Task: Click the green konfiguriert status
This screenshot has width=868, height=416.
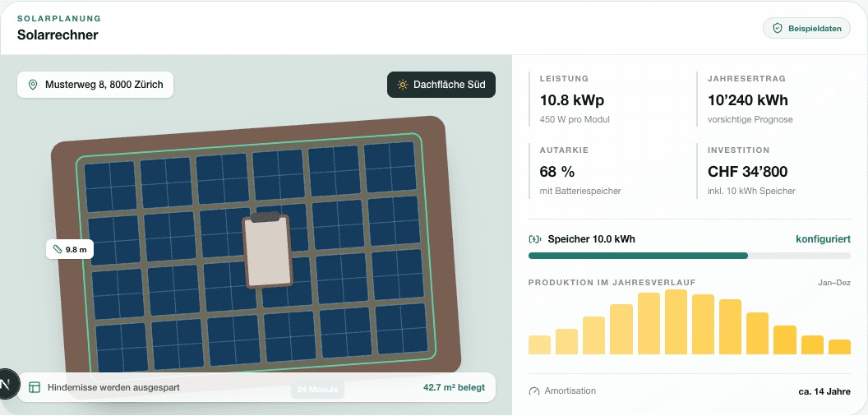Action: (x=823, y=239)
